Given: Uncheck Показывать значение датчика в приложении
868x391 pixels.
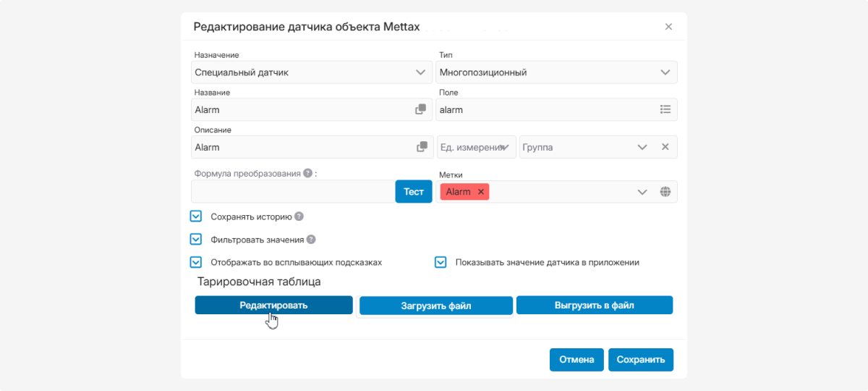Looking at the screenshot, I should click(x=441, y=262).
